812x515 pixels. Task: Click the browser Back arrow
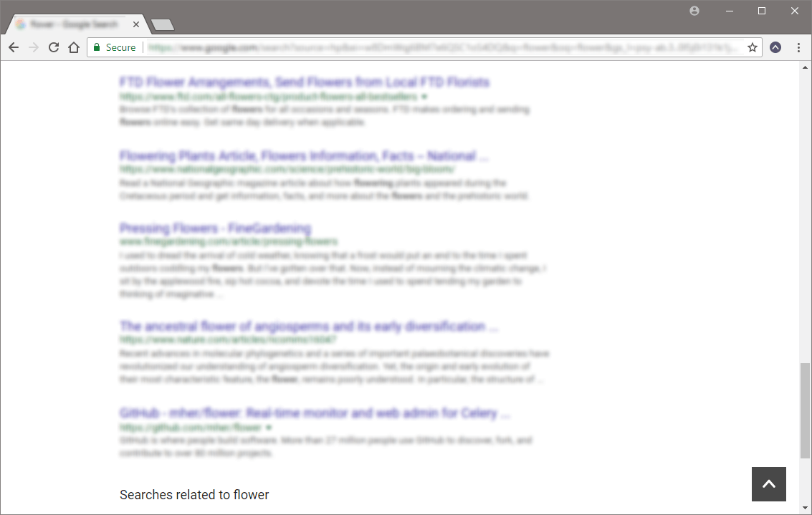click(x=14, y=47)
